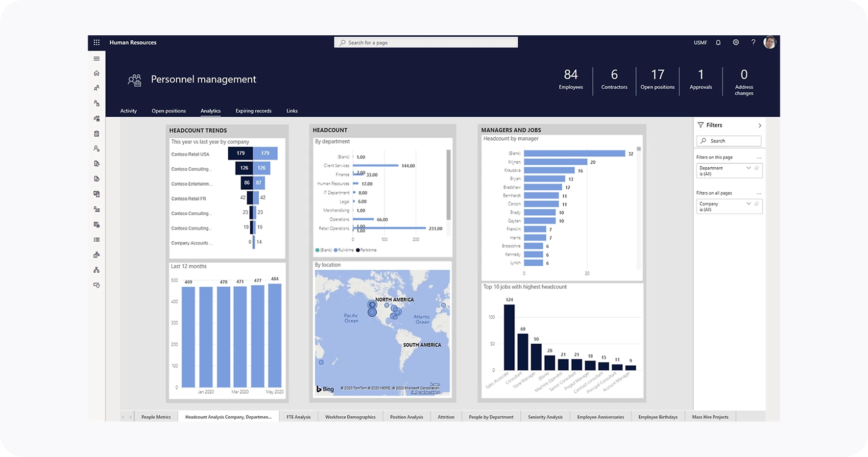This screenshot has height=457, width=868.
Task: Select the Krijnen bar in Headcount by manager
Action: pos(555,162)
